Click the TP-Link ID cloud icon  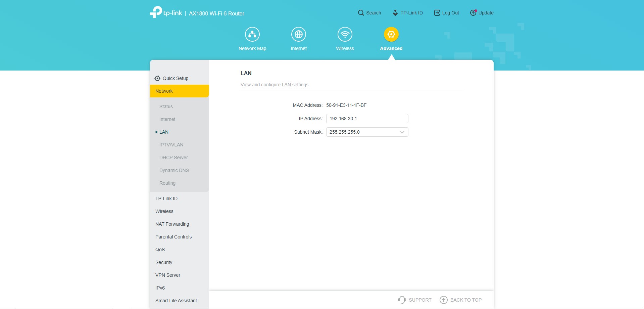[x=395, y=13]
